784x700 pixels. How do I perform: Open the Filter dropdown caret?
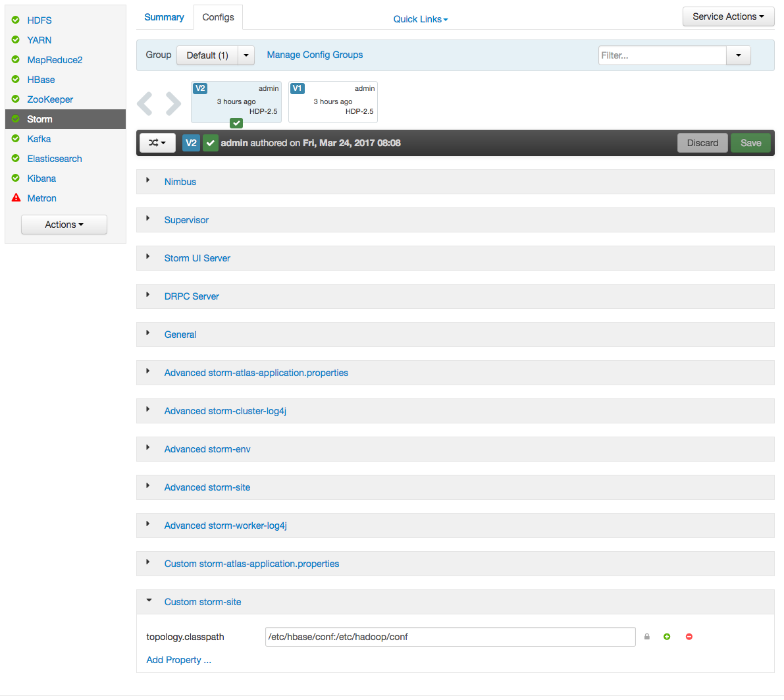point(738,55)
